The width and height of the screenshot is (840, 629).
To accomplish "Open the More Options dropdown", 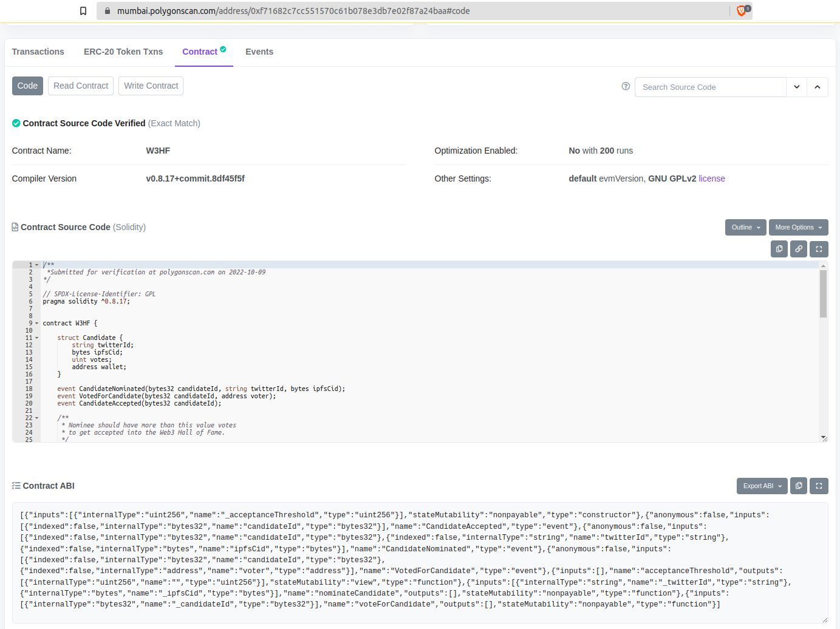I will [x=798, y=227].
